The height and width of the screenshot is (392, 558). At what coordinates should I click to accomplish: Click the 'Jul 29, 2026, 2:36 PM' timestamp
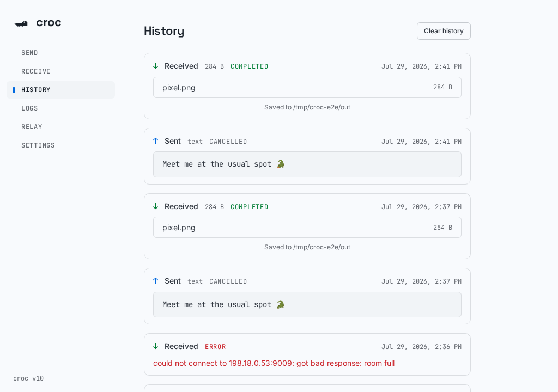[421, 346]
